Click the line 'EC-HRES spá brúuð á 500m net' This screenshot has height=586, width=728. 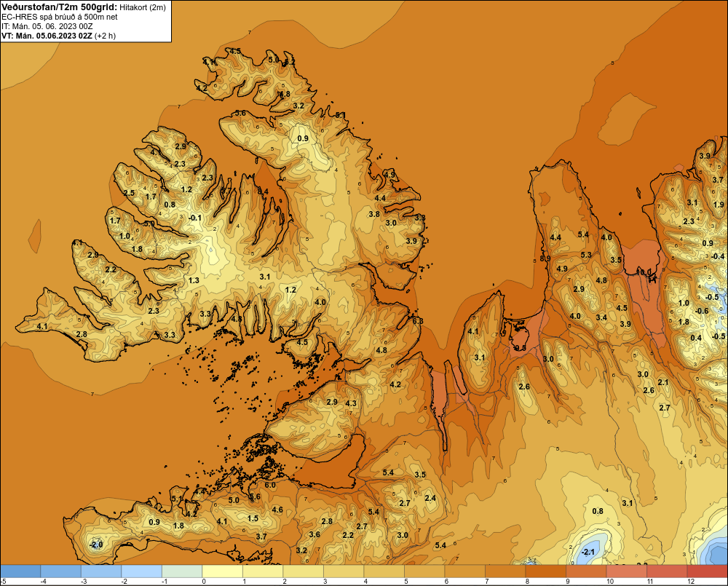tap(60, 17)
